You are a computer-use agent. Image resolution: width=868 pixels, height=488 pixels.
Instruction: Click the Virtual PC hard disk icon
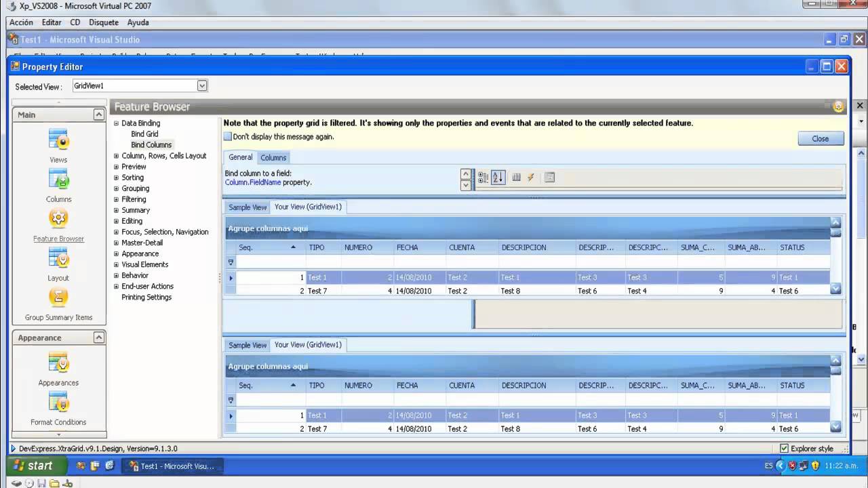[x=17, y=483]
